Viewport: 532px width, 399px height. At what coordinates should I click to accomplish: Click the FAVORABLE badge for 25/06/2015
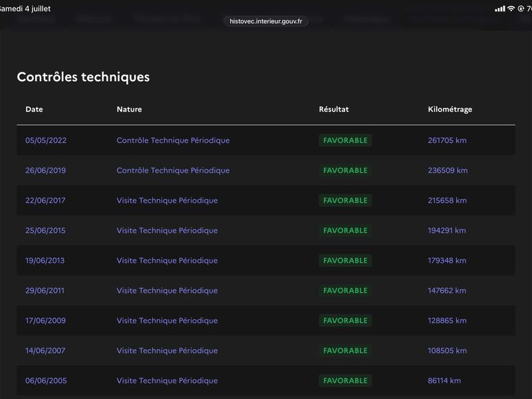pyautogui.click(x=345, y=230)
